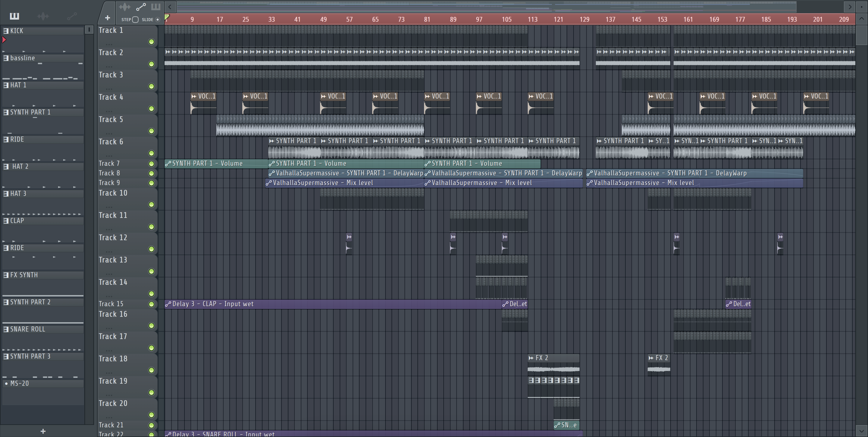Open the Track 3 options dots
Image resolution: width=868 pixels, height=437 pixels.
108,89
